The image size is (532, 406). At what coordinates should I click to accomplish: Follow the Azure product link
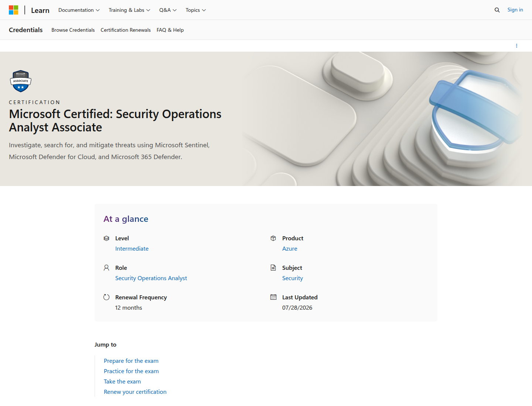(290, 249)
